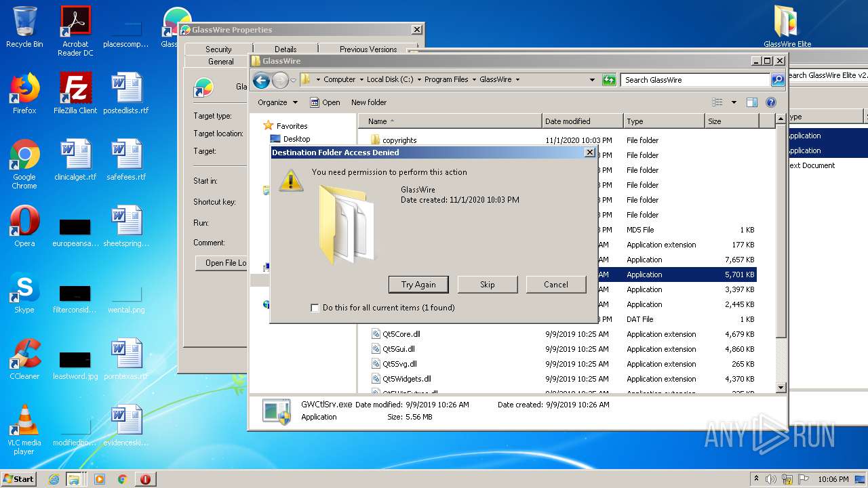Expand Local Disk (C:) breadcrumb arrow
The width and height of the screenshot is (868, 488).
pyautogui.click(x=419, y=80)
